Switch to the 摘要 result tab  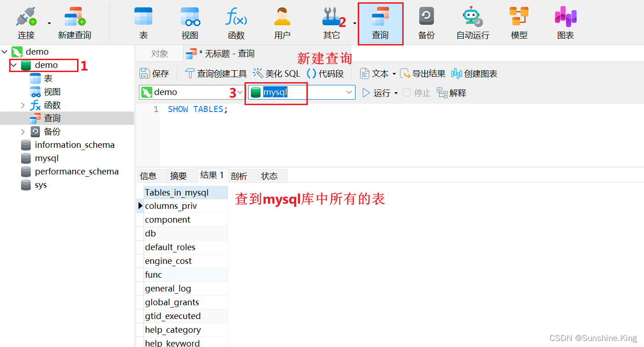(178, 176)
